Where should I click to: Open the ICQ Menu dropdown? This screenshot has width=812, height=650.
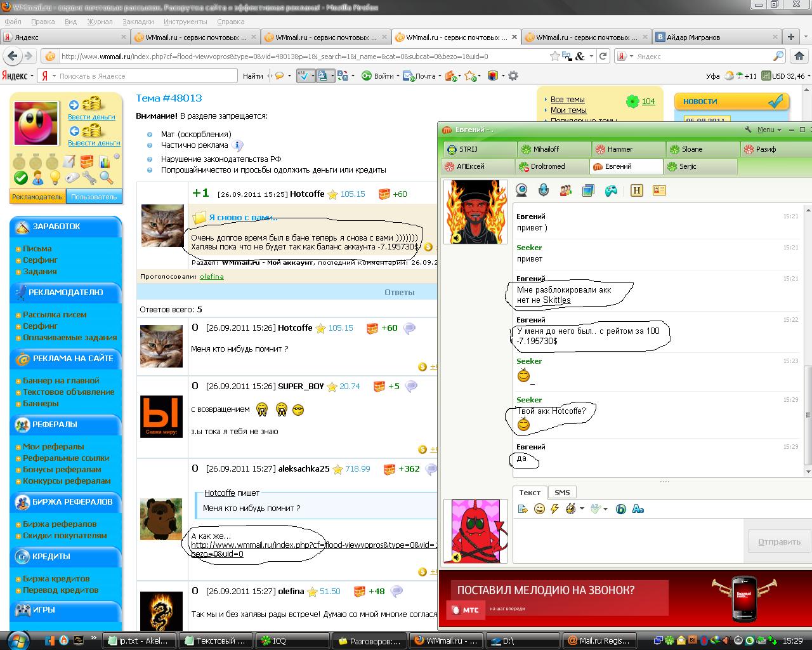point(769,129)
